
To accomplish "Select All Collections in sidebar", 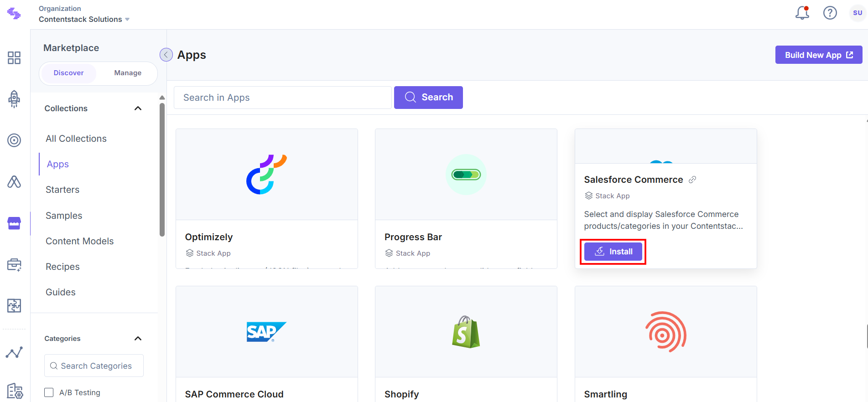I will (76, 139).
